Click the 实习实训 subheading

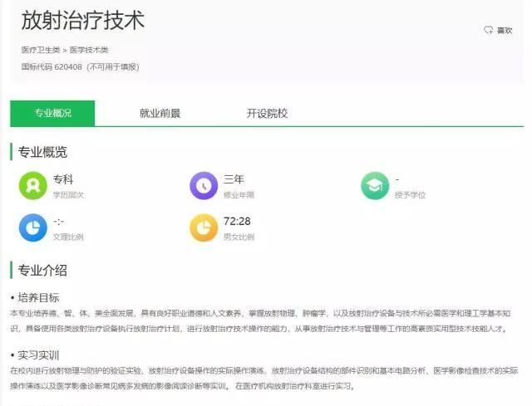click(x=38, y=355)
